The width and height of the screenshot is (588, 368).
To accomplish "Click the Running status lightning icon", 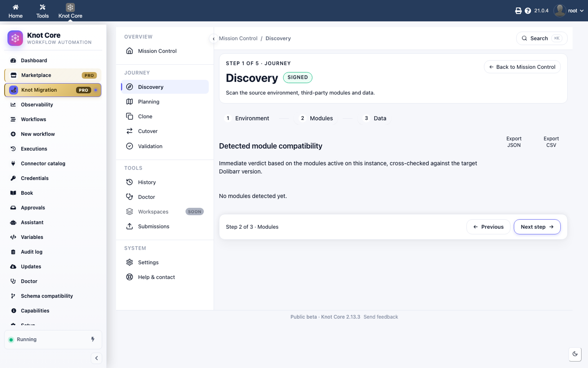I will point(93,339).
